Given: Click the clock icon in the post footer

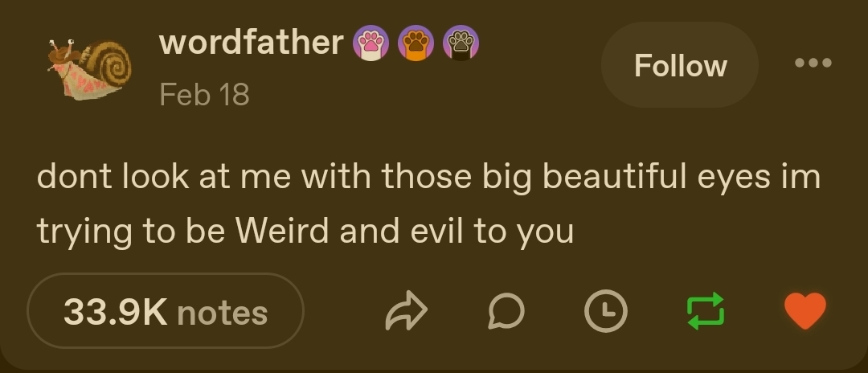Looking at the screenshot, I should pos(605,311).
